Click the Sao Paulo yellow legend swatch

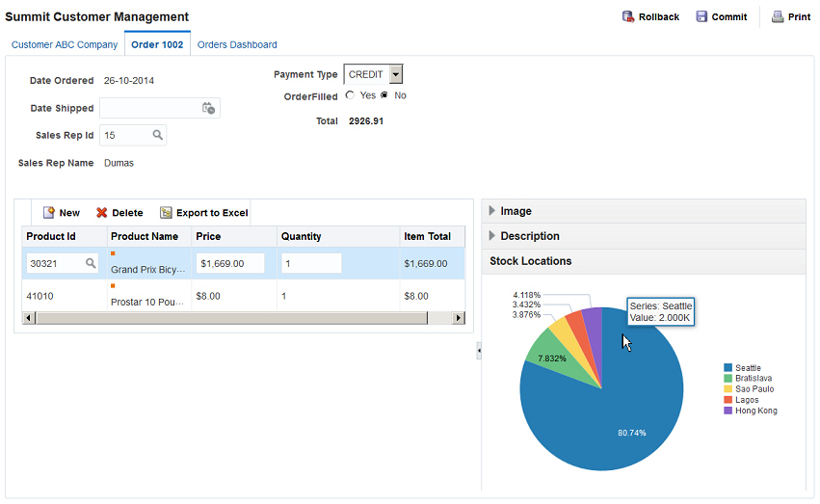[x=727, y=389]
